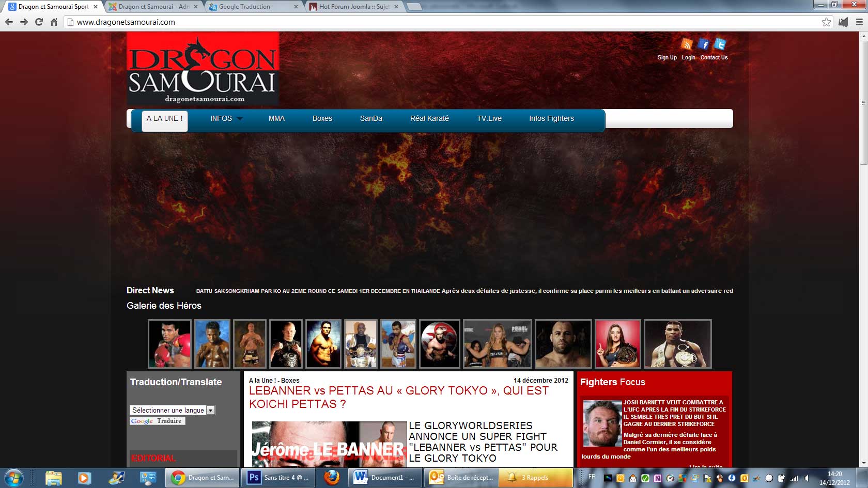Bookmark this page with the star icon
The height and width of the screenshot is (488, 868).
(827, 22)
